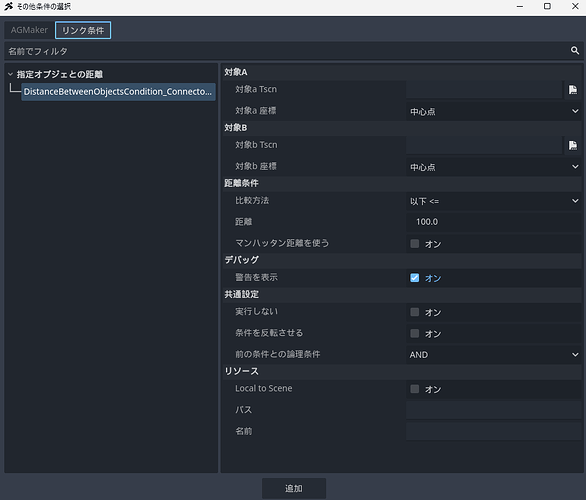Collapse the 指定オブジェとの距離 tree group
This screenshot has height=500, width=586.
(x=10, y=74)
